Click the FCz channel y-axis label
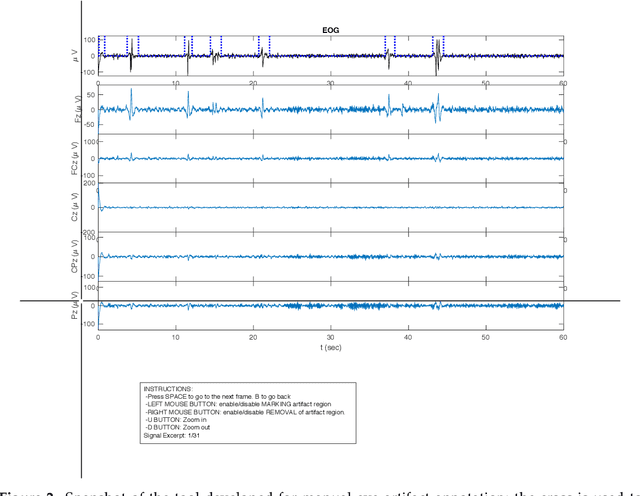This screenshot has height=496, width=640. 77,158
